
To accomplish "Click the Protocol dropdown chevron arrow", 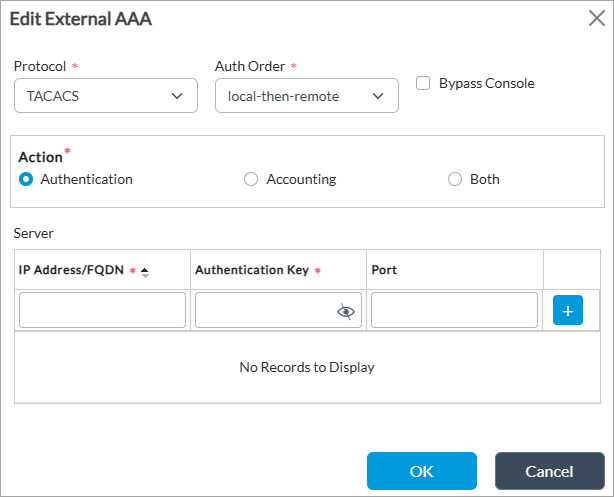I will click(177, 96).
